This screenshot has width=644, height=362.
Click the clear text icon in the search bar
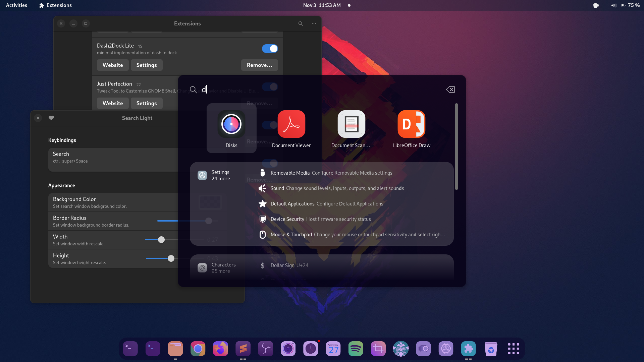[450, 89]
